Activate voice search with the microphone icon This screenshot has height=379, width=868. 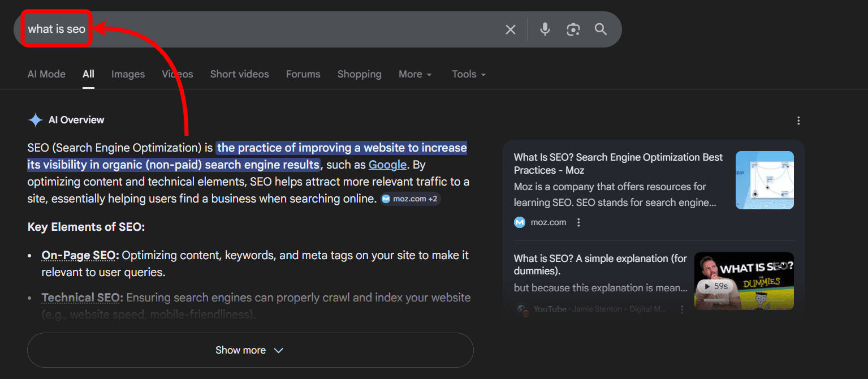[x=545, y=29]
